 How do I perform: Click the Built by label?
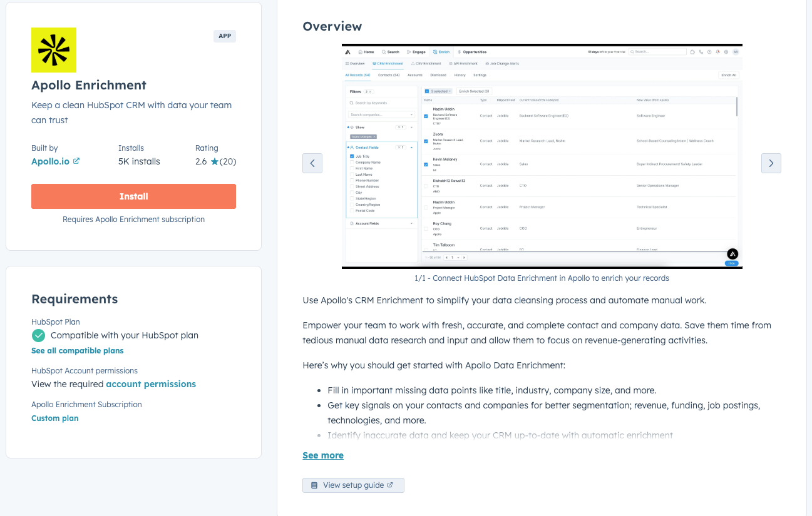point(44,148)
